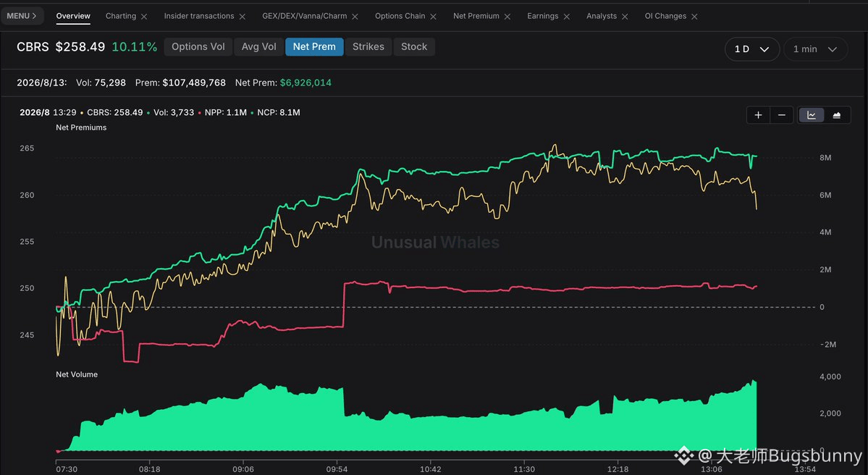Close the Earnings tab
Viewport: 868px width, 475px height.
click(566, 17)
